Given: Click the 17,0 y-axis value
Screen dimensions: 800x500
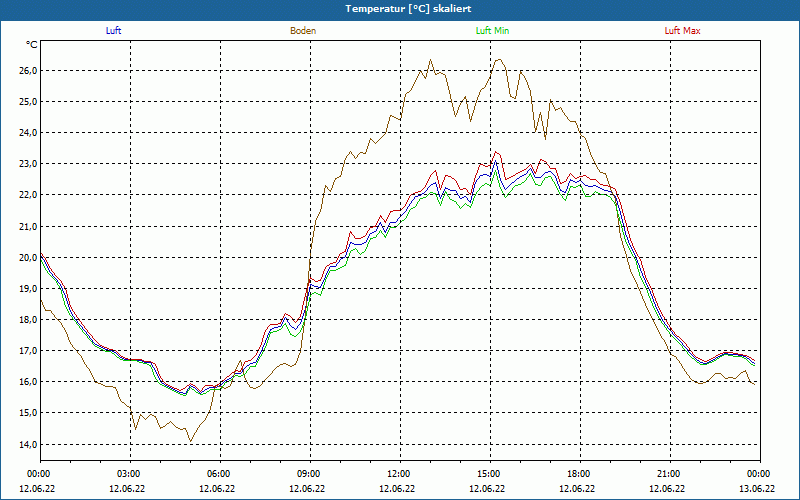Looking at the screenshot, I should click(x=29, y=351).
